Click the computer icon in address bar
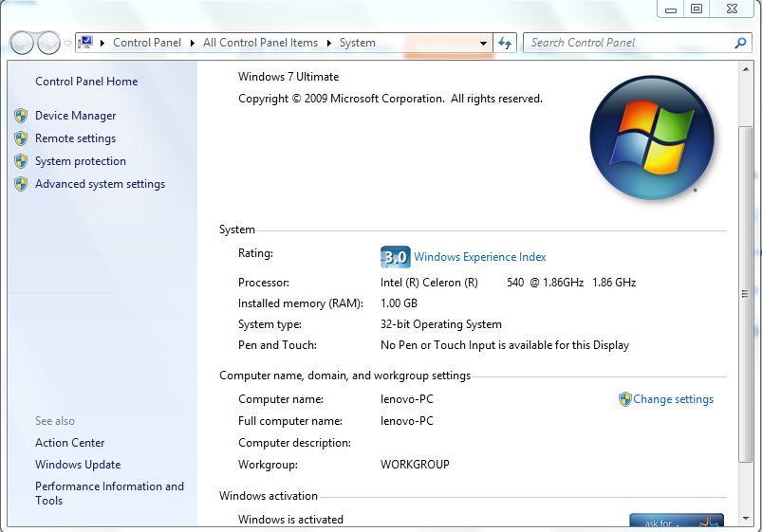Image resolution: width=762 pixels, height=532 pixels. (85, 43)
